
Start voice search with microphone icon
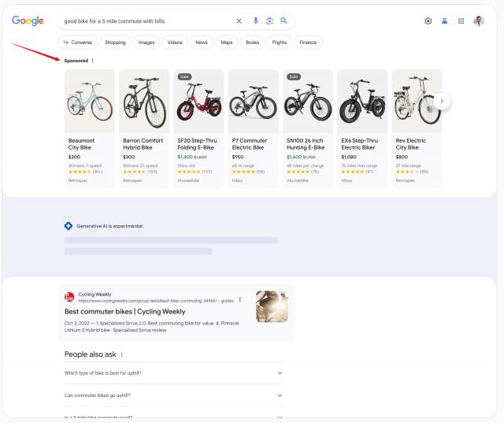pyautogui.click(x=255, y=20)
